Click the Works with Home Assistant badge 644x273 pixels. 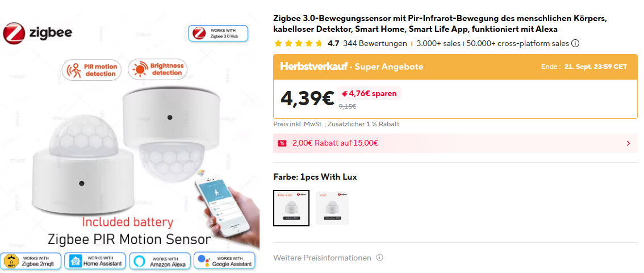[95, 261]
